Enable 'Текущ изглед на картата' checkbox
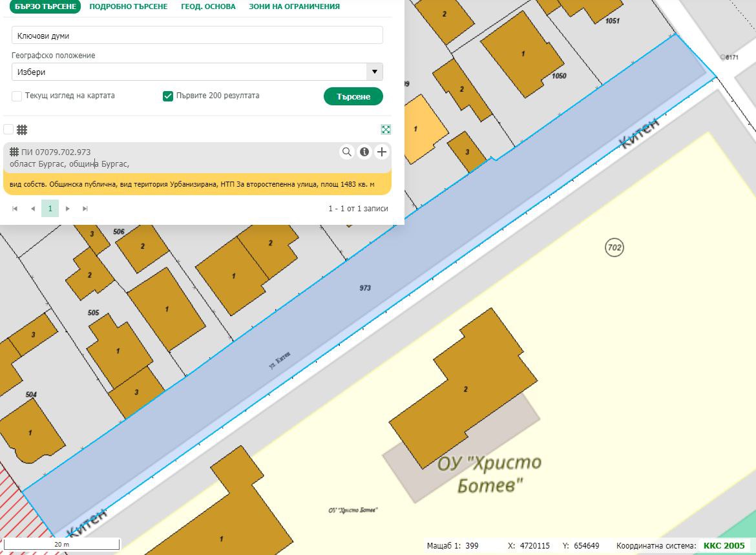756x555 pixels. click(17, 96)
